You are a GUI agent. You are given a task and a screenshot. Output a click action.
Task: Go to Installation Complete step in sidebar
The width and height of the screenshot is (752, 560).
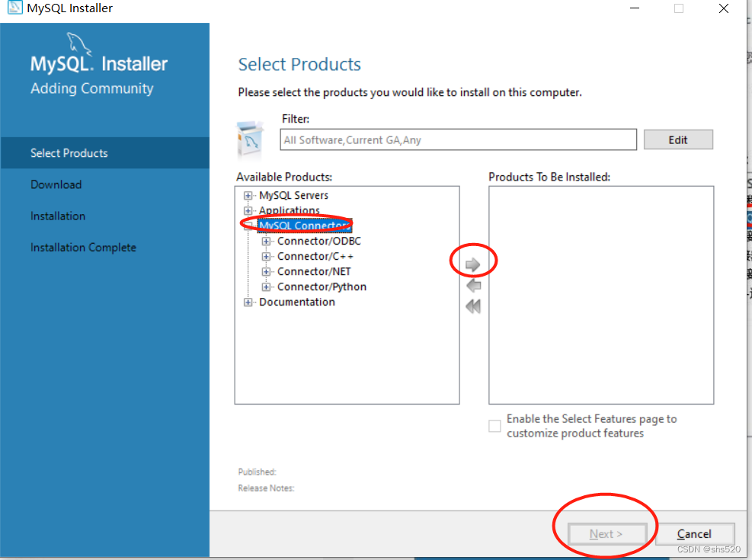click(84, 248)
